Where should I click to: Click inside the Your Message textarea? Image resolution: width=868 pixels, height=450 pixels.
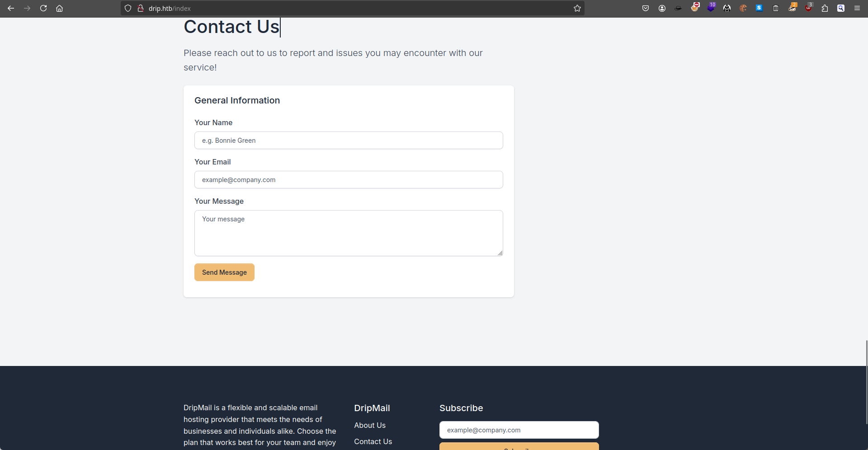coord(349,233)
